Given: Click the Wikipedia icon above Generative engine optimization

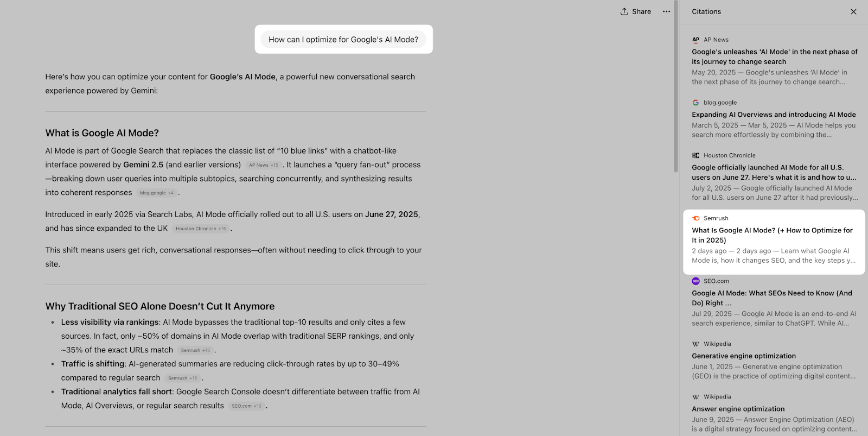Looking at the screenshot, I should click(695, 344).
